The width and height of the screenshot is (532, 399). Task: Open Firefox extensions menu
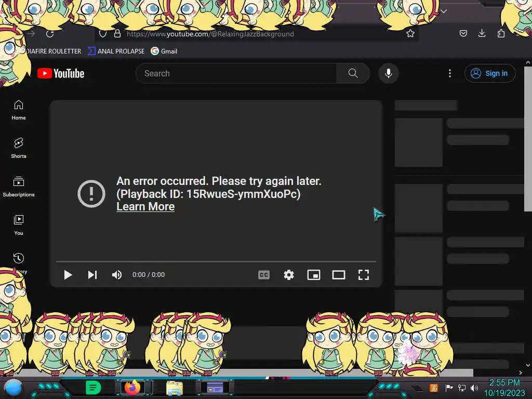pyautogui.click(x=501, y=33)
